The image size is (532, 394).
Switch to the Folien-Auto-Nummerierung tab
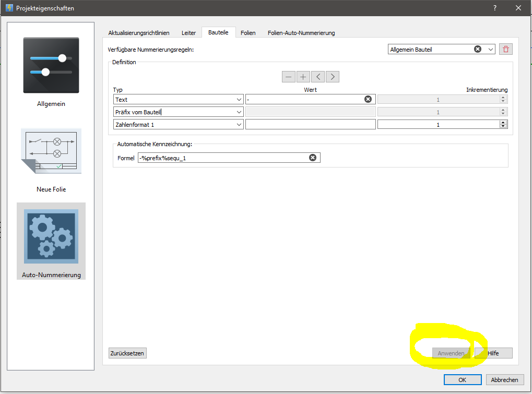[x=301, y=33]
